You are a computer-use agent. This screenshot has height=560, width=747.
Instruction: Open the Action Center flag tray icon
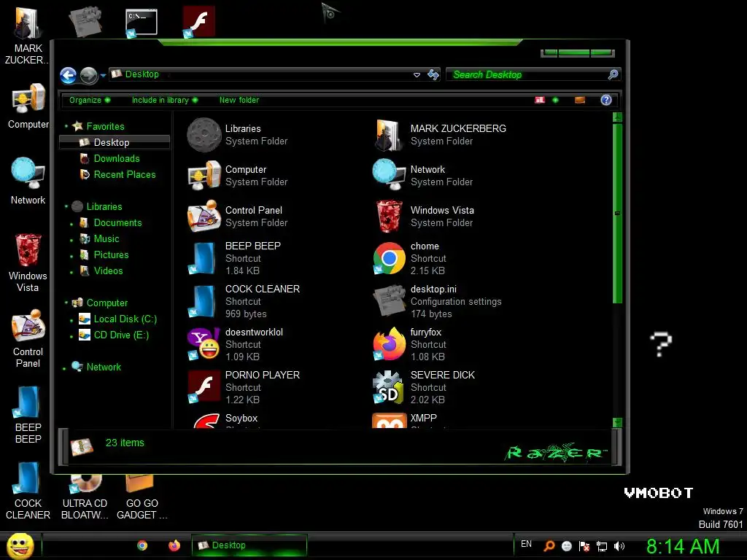(584, 546)
